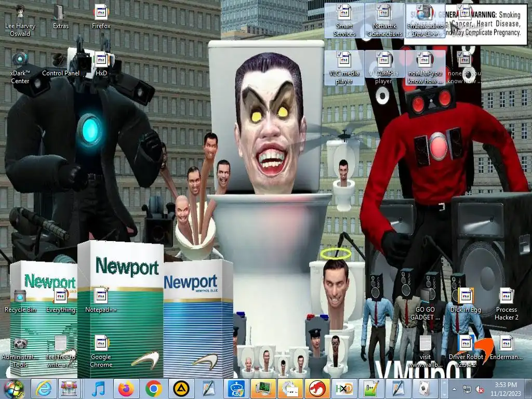Open the blue music note taskbar app

[98, 389]
